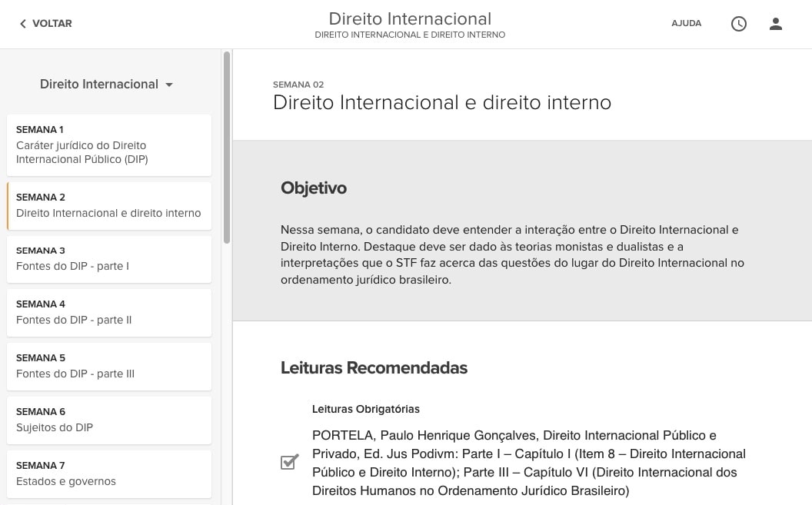Open the SEMANA 6 Sujeitos do DIP card

coord(109,420)
